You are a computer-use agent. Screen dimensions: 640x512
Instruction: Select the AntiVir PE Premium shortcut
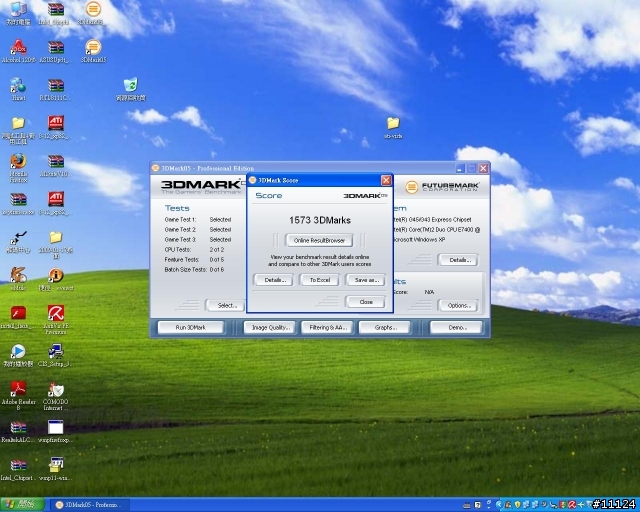56,319
